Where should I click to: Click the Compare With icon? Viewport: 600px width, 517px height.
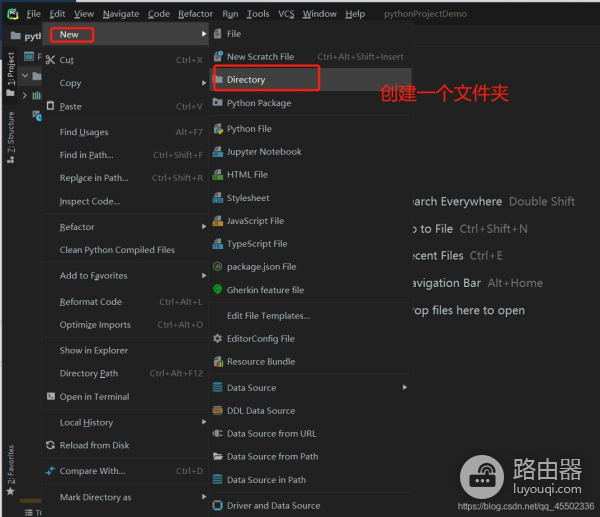pyautogui.click(x=51, y=471)
